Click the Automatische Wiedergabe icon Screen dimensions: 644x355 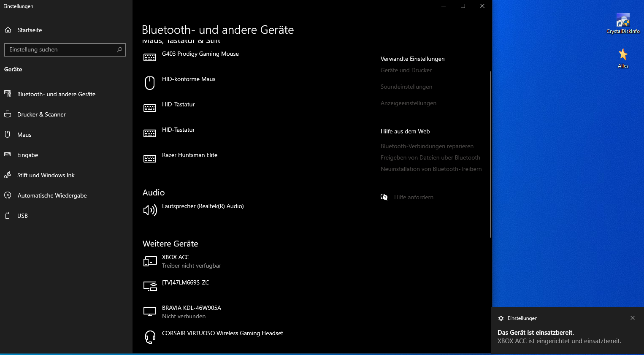pos(8,195)
